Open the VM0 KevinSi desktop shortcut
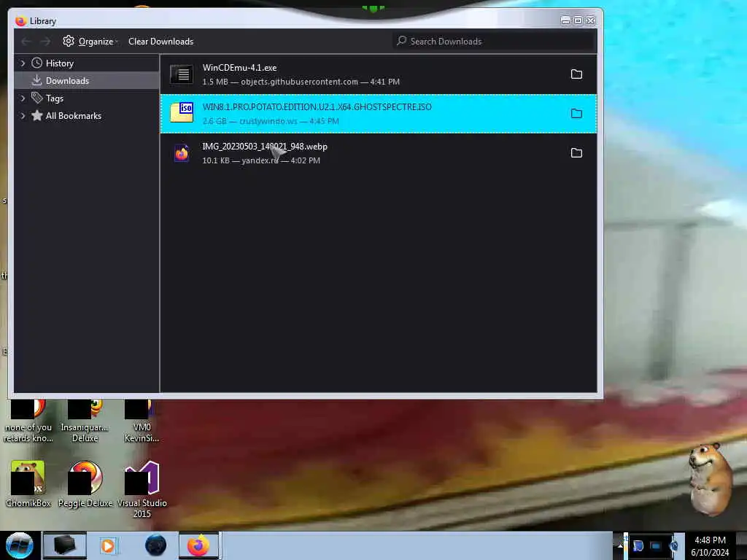This screenshot has height=560, width=747. tap(142, 422)
